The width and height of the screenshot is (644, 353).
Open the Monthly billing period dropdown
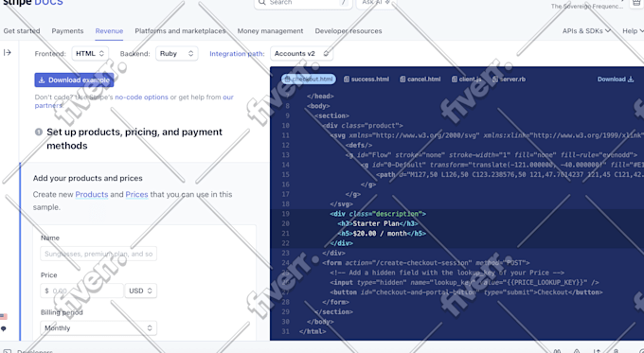pos(98,328)
